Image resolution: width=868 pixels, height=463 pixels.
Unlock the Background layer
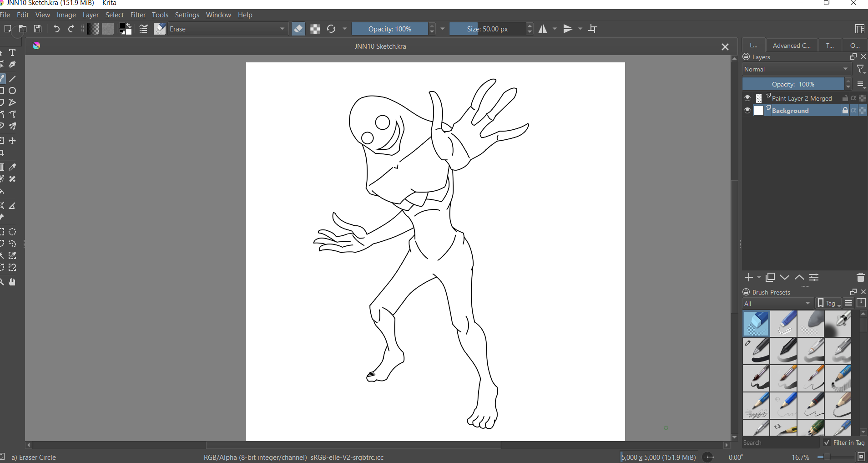coord(845,111)
